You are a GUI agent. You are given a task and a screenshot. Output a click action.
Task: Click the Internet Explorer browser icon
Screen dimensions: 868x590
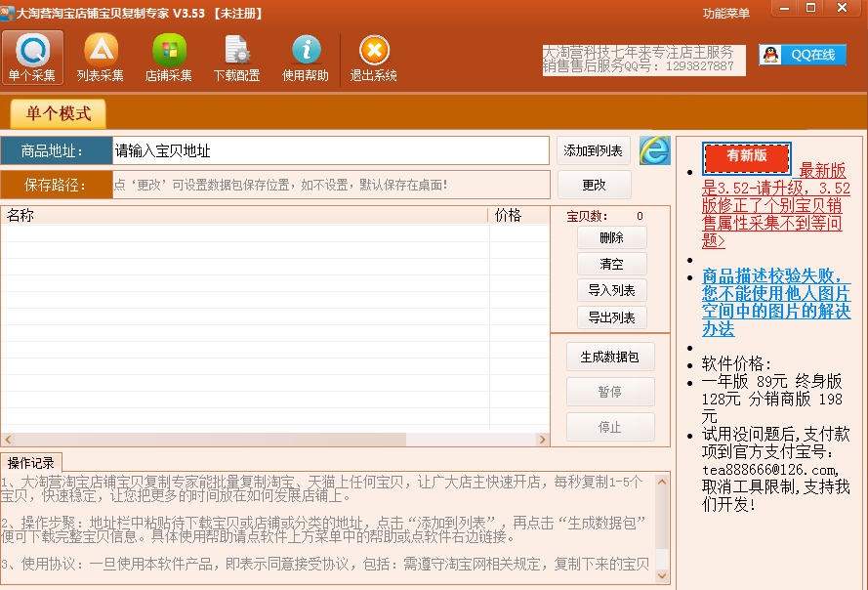pos(654,150)
